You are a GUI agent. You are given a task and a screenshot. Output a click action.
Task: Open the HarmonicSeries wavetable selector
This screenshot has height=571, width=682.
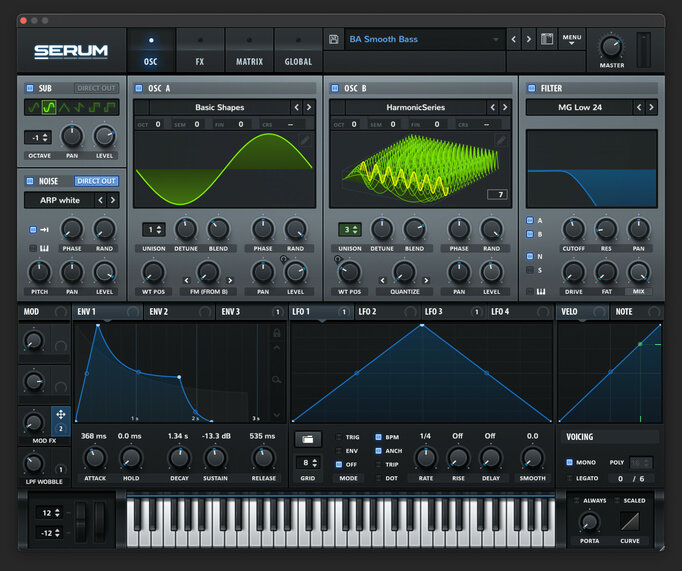coord(415,107)
